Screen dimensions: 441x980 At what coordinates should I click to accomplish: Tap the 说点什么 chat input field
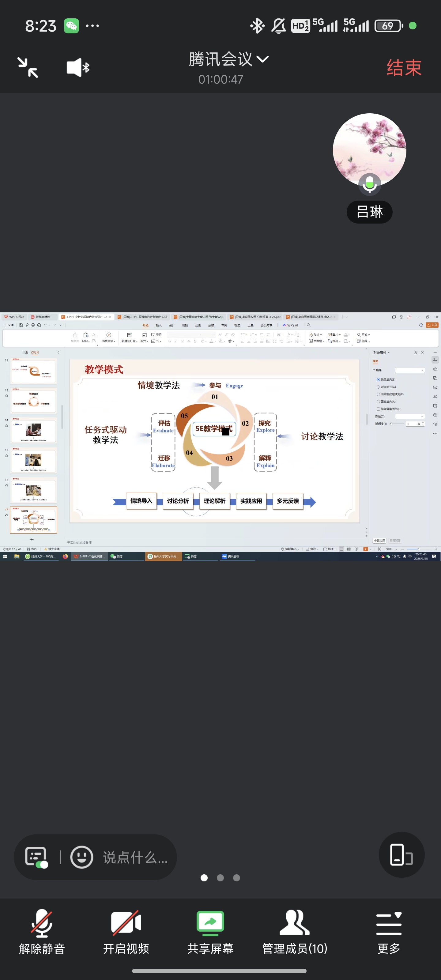[x=135, y=858]
